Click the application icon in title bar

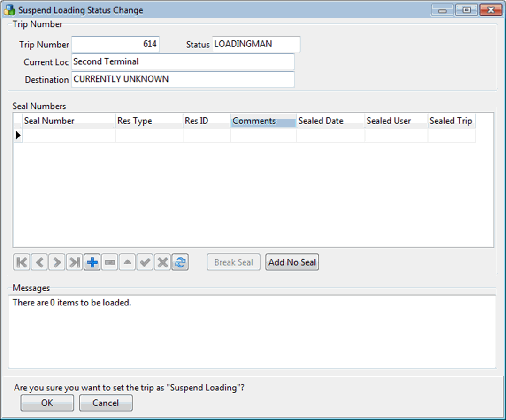pos(9,10)
